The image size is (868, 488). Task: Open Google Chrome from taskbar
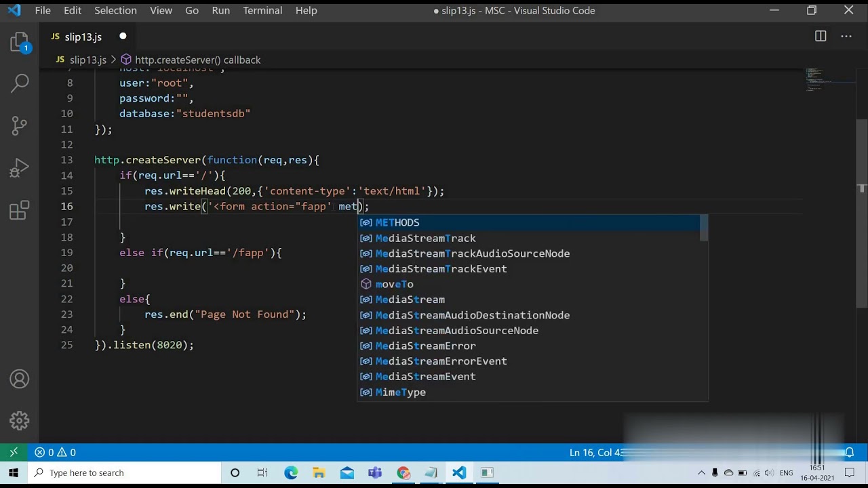[403, 472]
